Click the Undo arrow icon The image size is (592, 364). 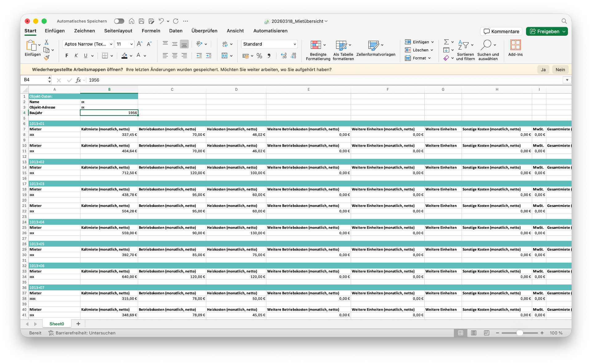pyautogui.click(x=161, y=21)
